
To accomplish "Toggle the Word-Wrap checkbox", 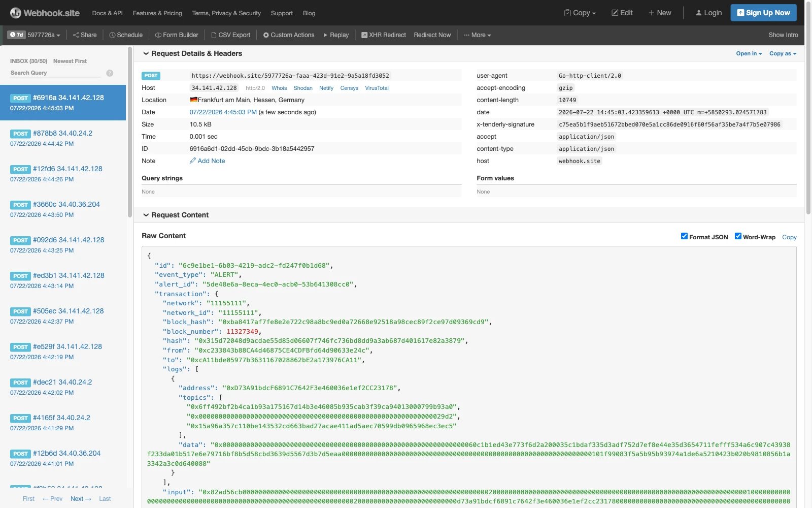I will [x=738, y=236].
